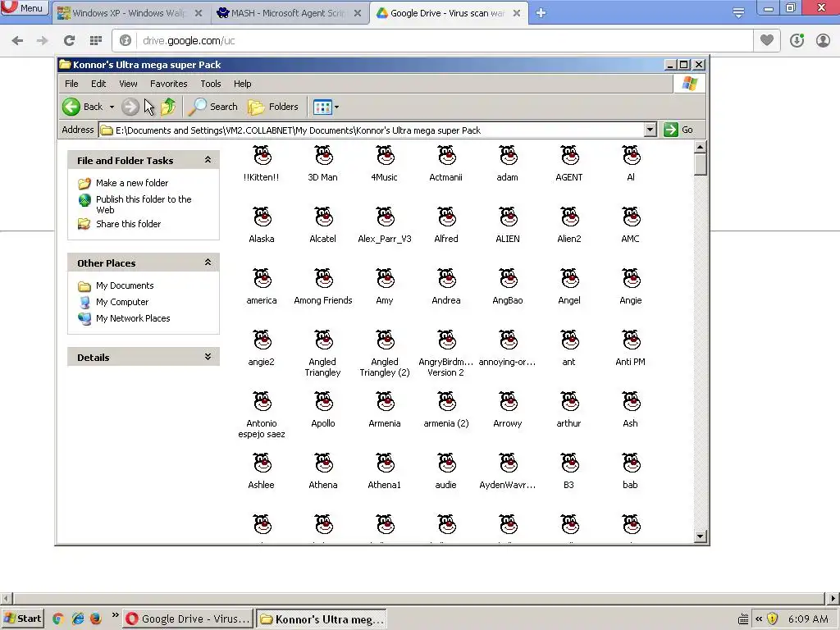Image resolution: width=840 pixels, height=630 pixels.
Task: Click the browser horizontal scrollbar right arrow
Action: [833, 598]
